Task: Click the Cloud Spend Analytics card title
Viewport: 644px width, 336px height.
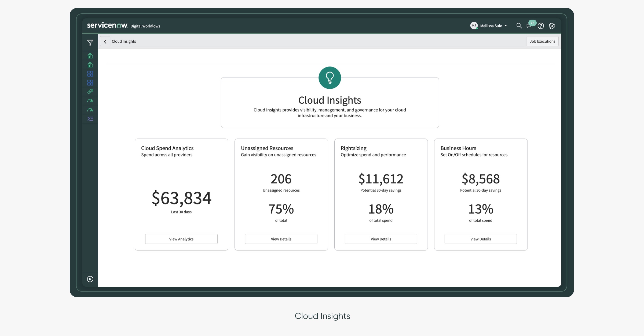Action: pos(167,148)
